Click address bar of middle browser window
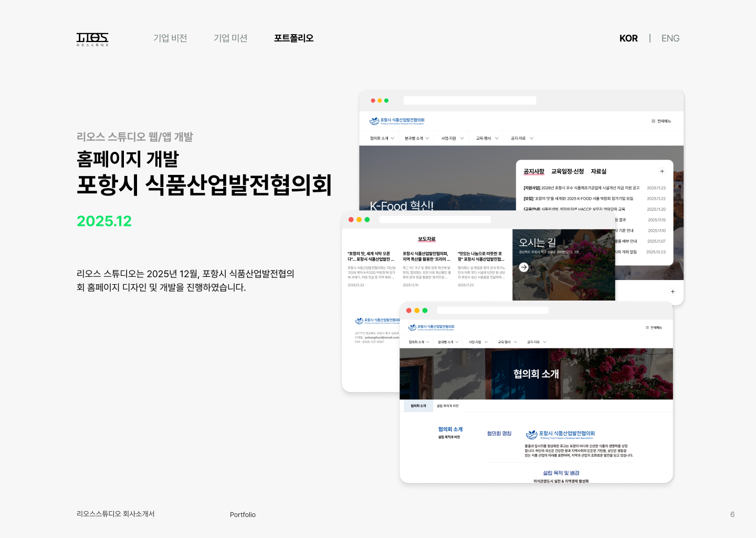 pyautogui.click(x=435, y=220)
